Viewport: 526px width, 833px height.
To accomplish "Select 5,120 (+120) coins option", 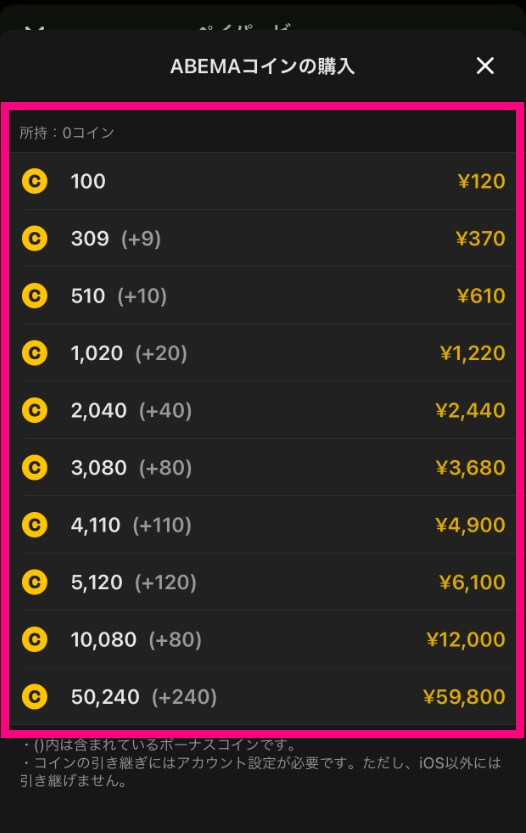I will point(262,583).
